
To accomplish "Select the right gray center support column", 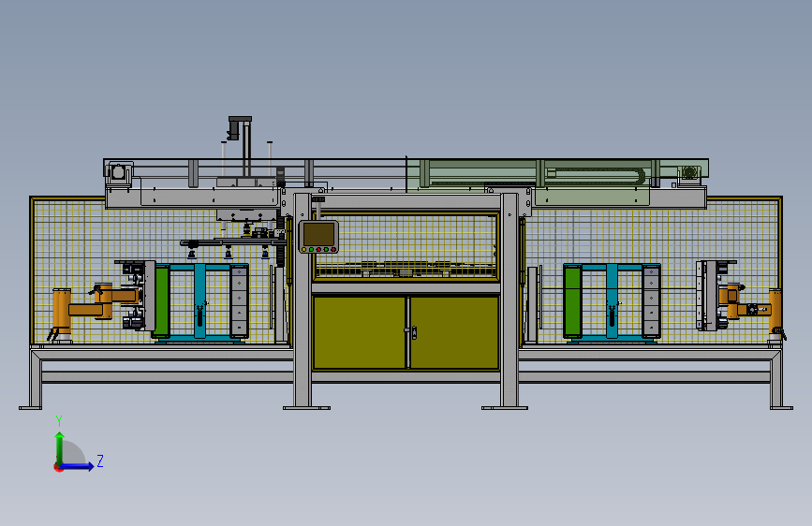I will 509,300.
